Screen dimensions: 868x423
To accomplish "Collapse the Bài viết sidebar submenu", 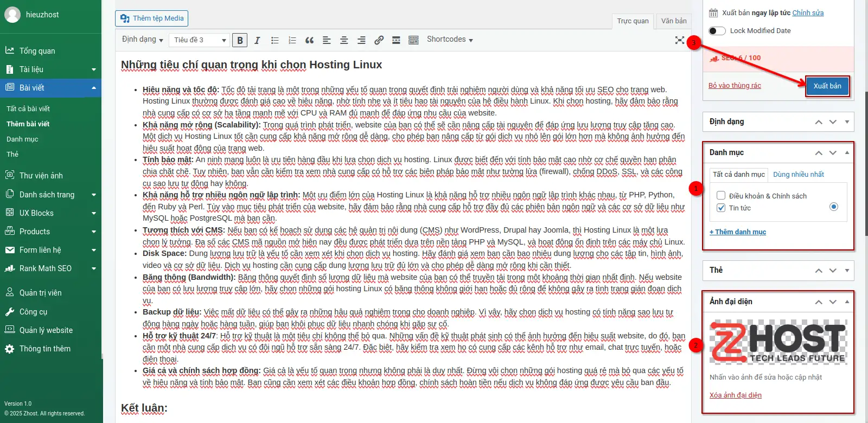I will click(x=94, y=88).
